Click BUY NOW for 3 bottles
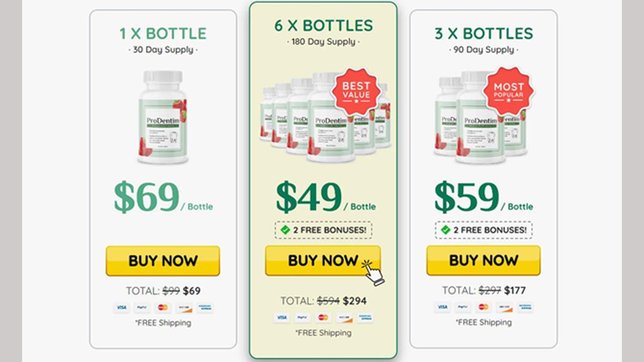This screenshot has height=362, width=644. coord(483,260)
